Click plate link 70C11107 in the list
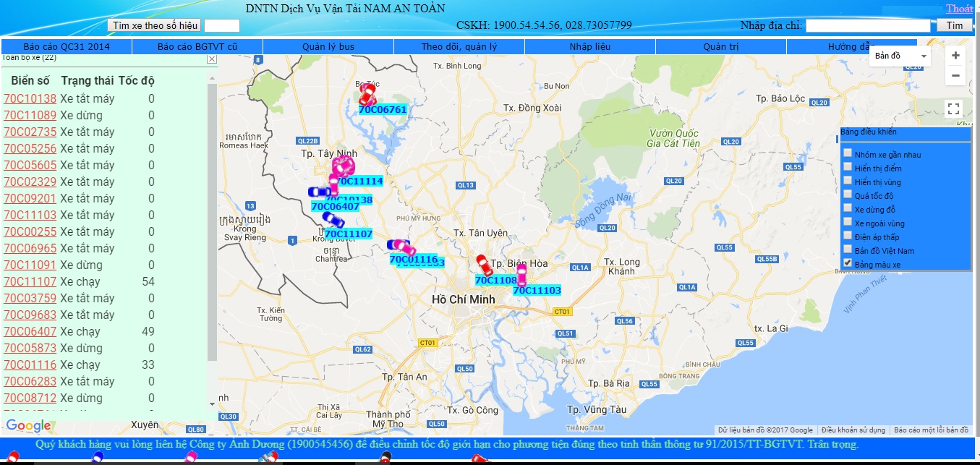Image resolution: width=980 pixels, height=465 pixels. click(30, 282)
